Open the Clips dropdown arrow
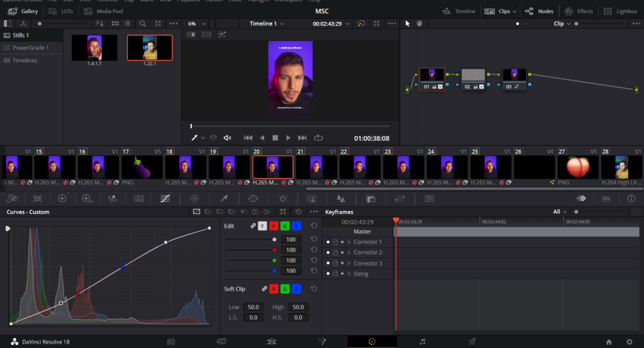Viewport: 644px width, 348px height. coord(514,11)
